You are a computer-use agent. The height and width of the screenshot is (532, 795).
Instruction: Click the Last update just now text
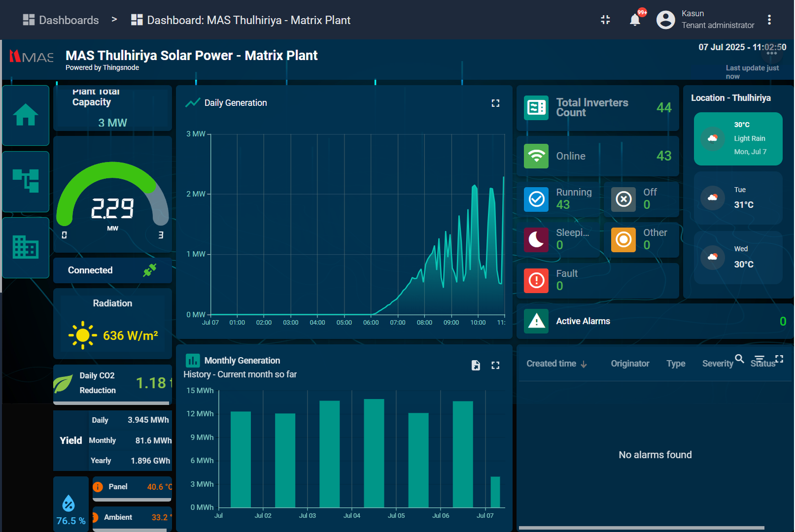tap(752, 72)
